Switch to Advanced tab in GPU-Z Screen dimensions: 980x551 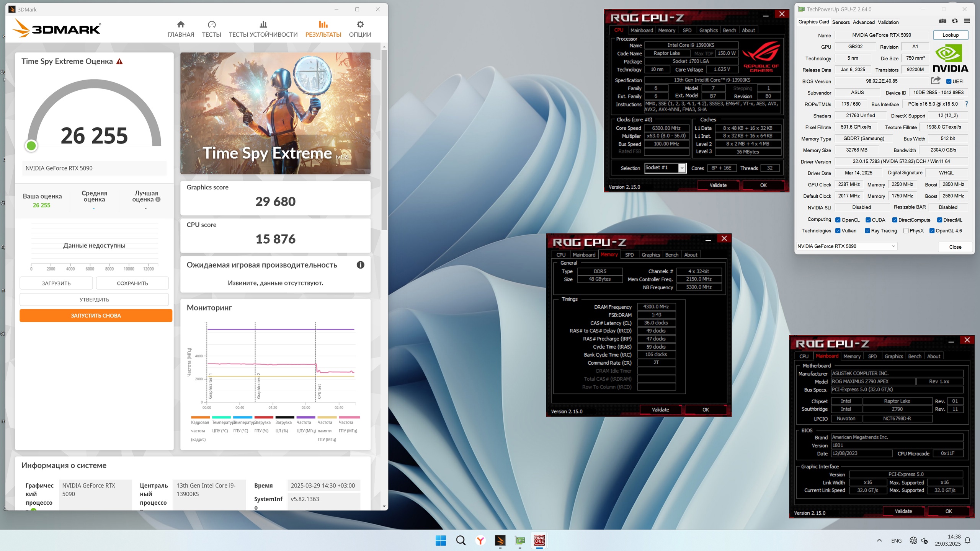(x=864, y=22)
